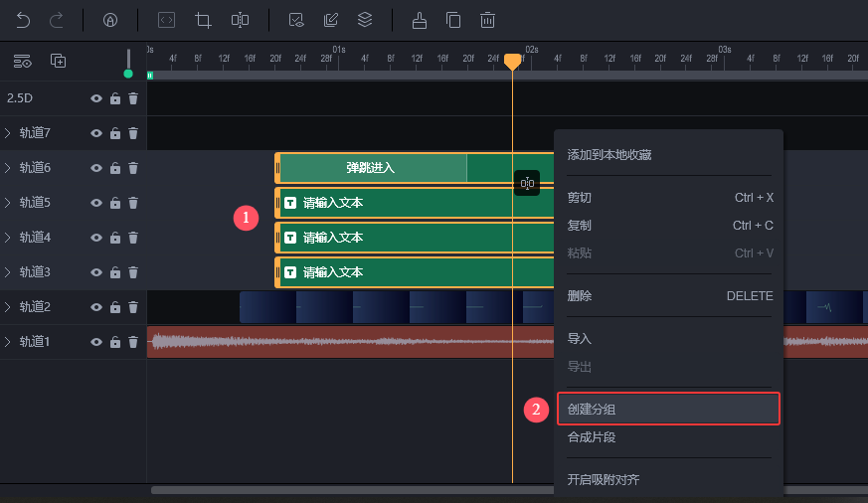
Task: Delete track 轨道7 with its trash icon
Action: 133,133
